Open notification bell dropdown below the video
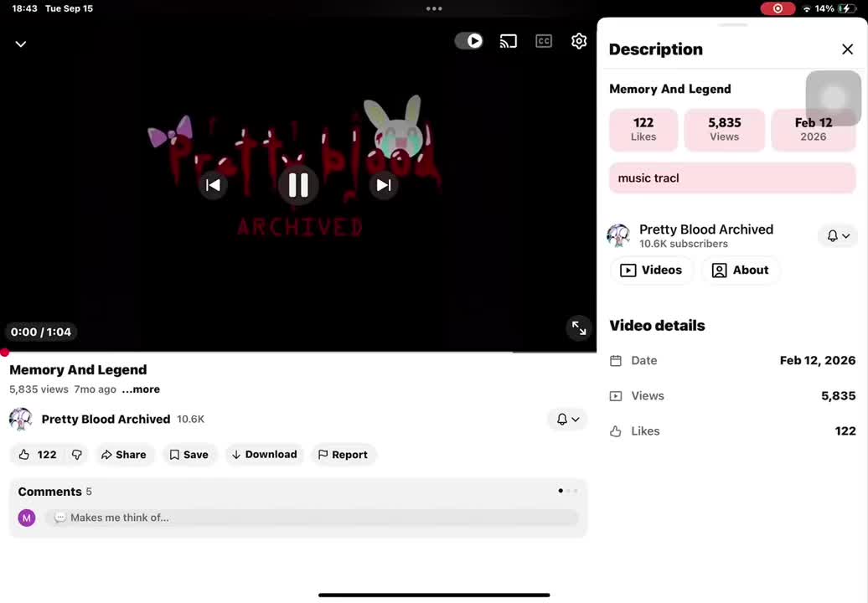The image size is (868, 603). [568, 420]
